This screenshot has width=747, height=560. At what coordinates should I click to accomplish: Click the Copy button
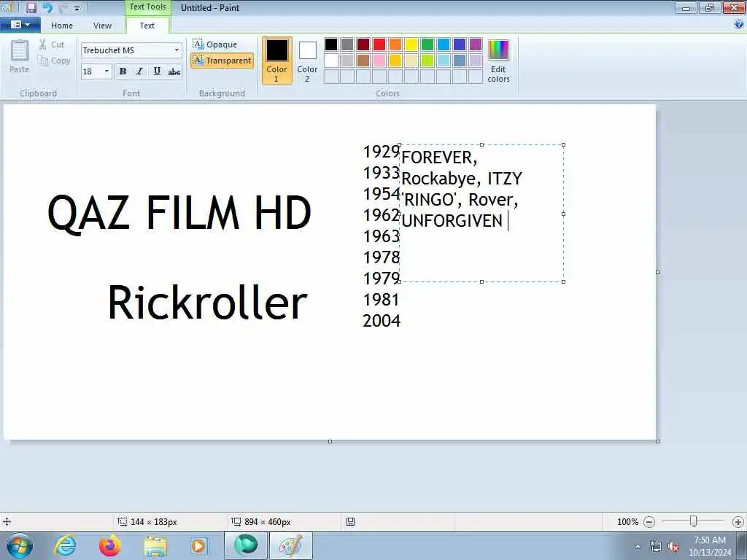[x=54, y=61]
